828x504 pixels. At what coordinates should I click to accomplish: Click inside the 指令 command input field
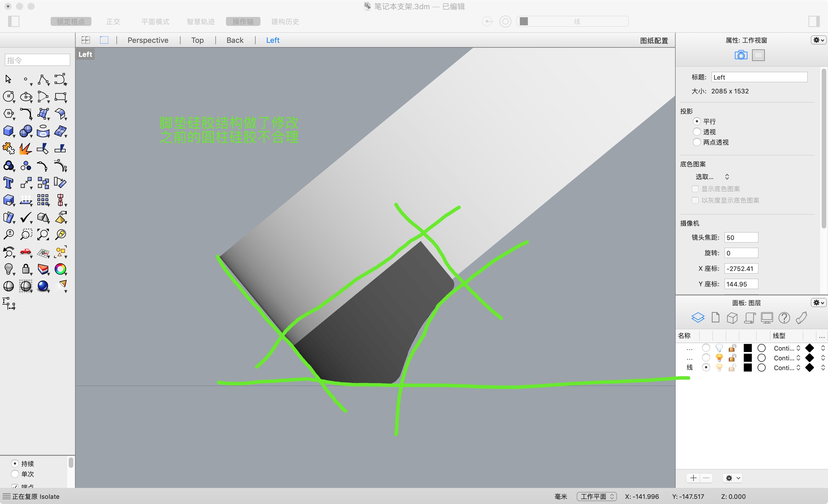[x=37, y=59]
